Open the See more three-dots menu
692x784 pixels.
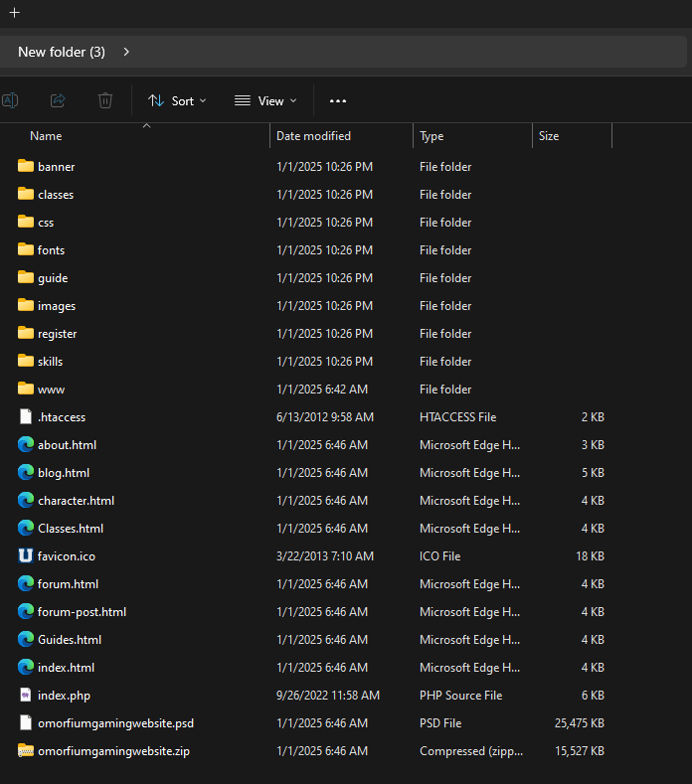(x=338, y=101)
